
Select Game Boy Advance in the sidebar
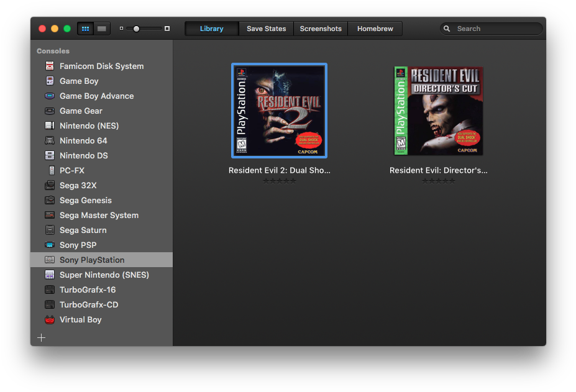tap(101, 96)
